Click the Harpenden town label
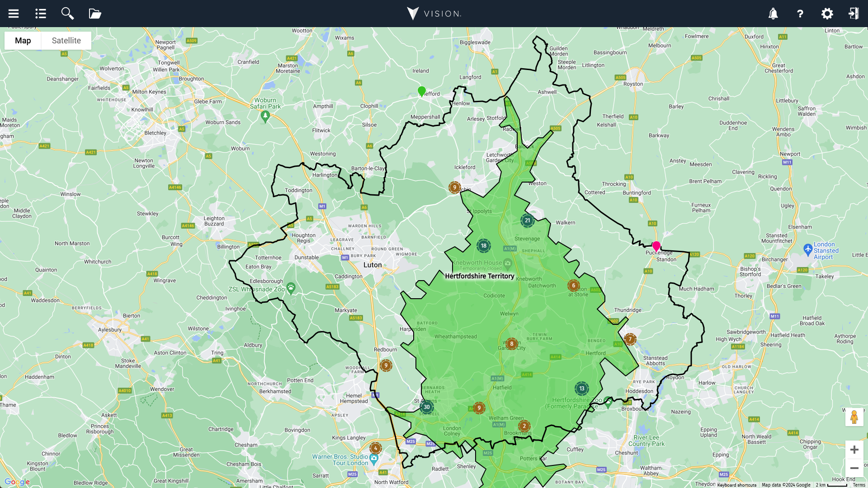This screenshot has height=488, width=868. (413, 329)
